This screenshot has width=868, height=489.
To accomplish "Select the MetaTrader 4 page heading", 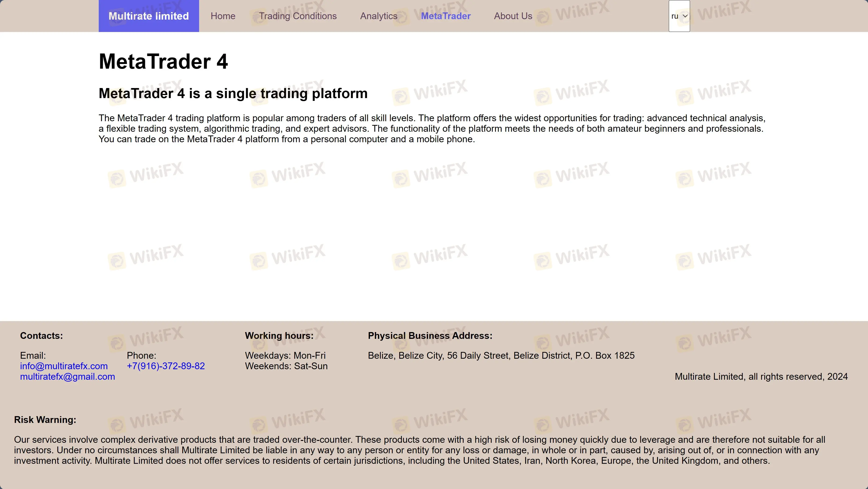I will point(163,62).
